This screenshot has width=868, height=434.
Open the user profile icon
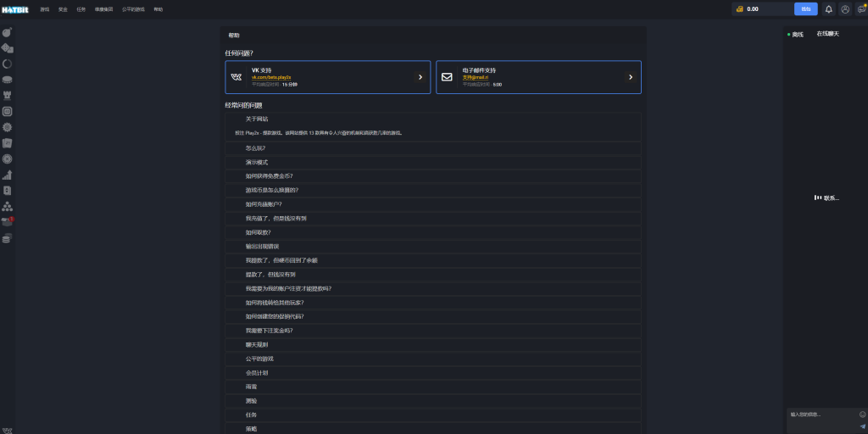click(x=845, y=8)
